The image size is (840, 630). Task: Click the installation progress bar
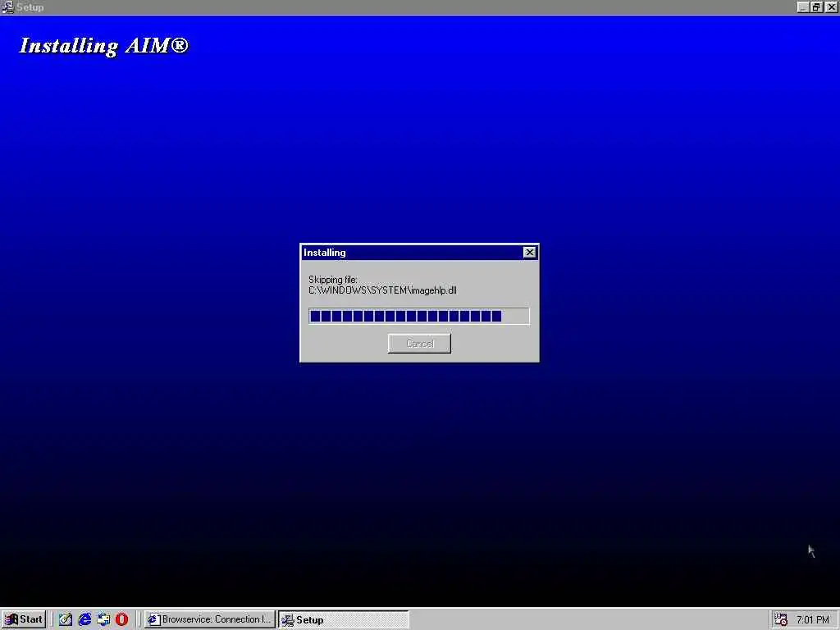point(419,316)
